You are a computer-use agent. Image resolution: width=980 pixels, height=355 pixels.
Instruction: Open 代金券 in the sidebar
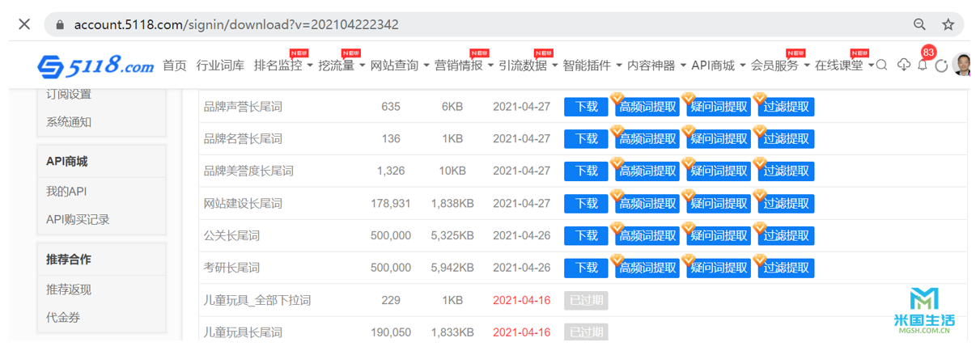pos(63,317)
